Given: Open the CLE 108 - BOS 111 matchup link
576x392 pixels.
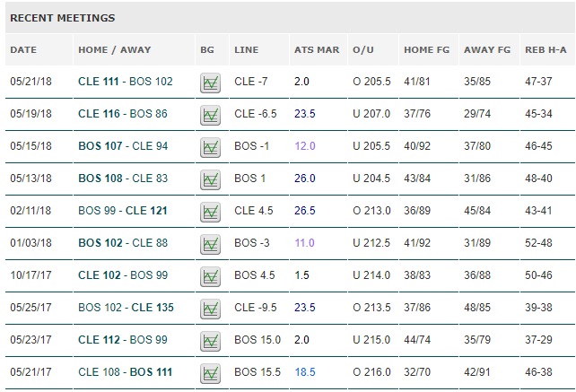Looking at the screenshot, I should [126, 372].
